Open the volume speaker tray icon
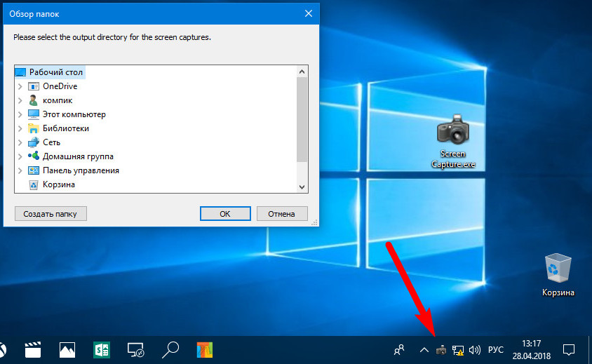The height and width of the screenshot is (364, 592). [x=475, y=350]
